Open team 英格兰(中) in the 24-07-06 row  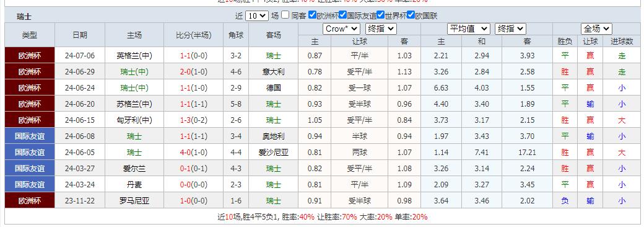[134, 56]
